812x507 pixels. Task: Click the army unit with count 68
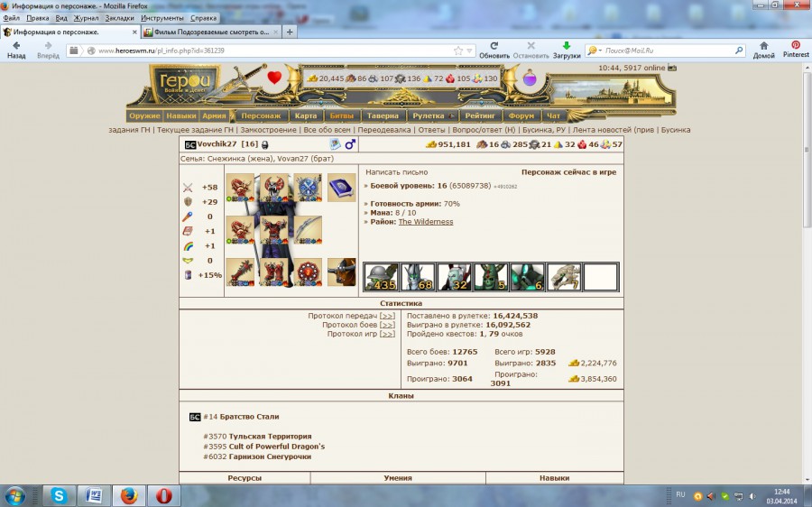click(x=418, y=277)
